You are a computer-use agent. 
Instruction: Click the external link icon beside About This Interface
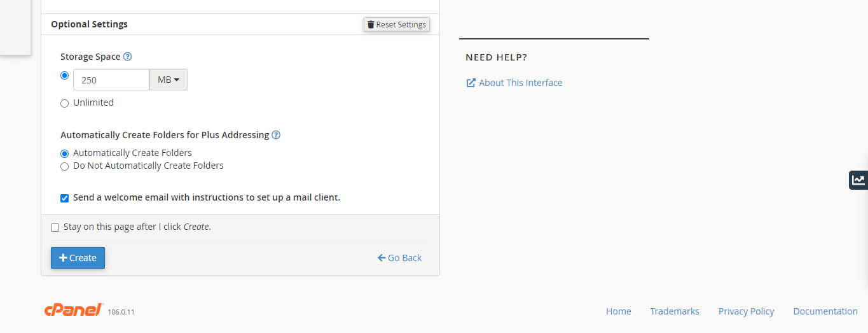[x=471, y=83]
